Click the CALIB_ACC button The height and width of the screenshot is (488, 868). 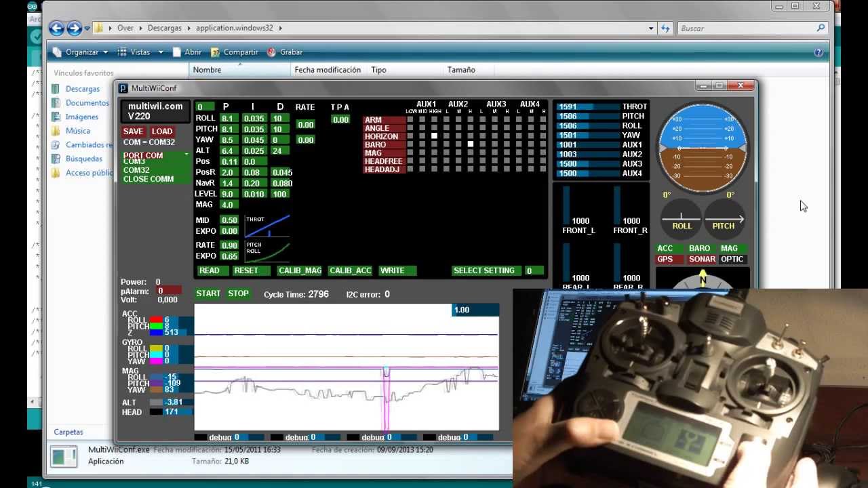point(351,270)
